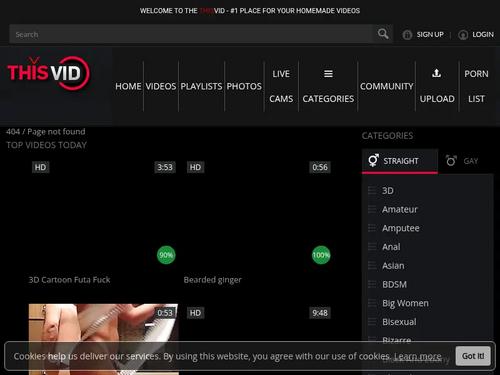Click the hamburger icon above Categories

pos(328,74)
